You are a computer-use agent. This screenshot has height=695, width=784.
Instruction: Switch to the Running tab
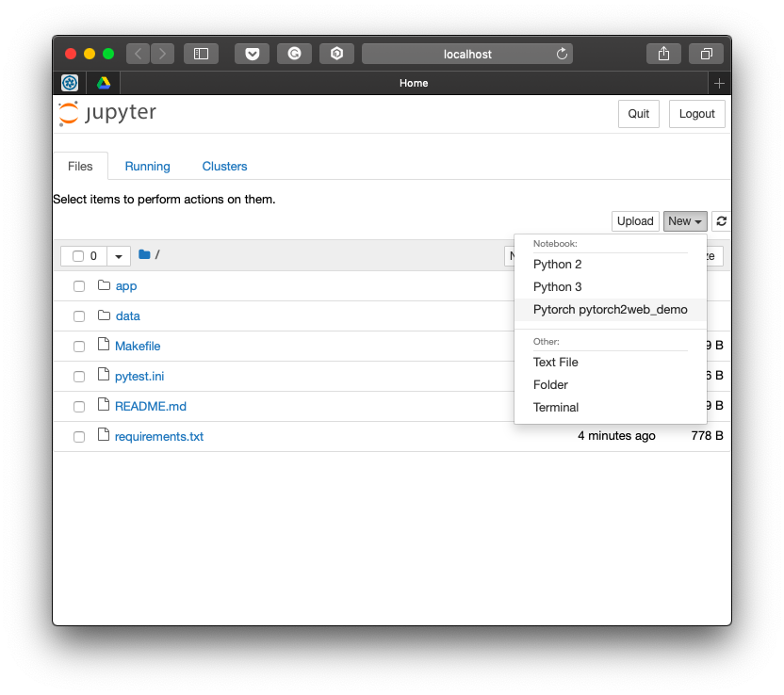[148, 166]
